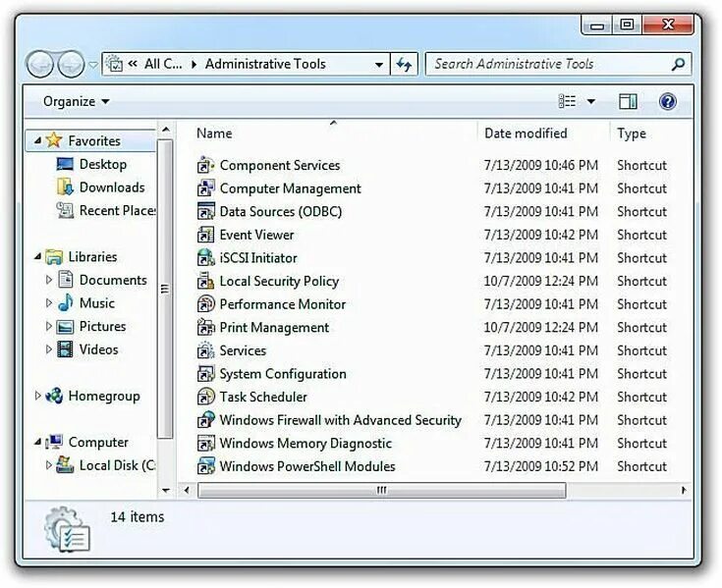The image size is (722, 588).
Task: Click the horizontal scrollbar right arrow
Action: pos(684,491)
